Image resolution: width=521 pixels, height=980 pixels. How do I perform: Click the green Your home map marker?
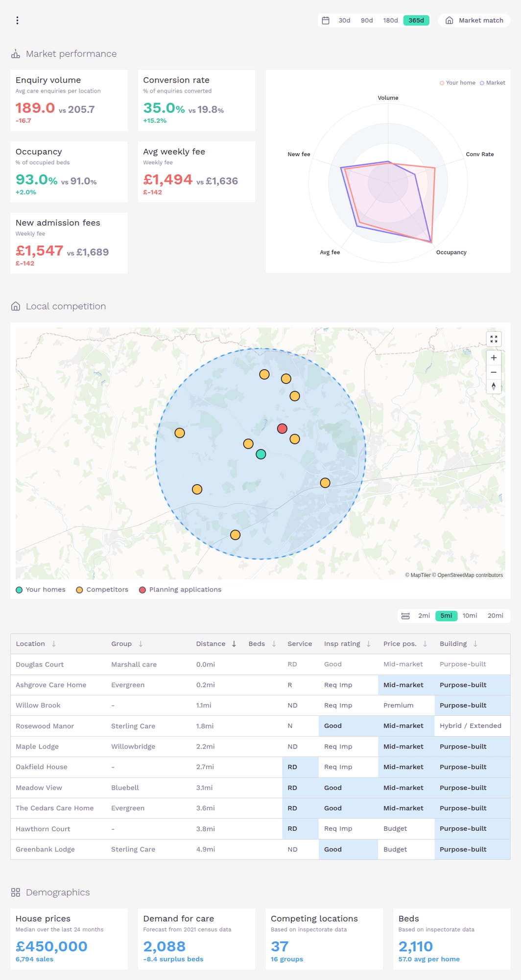click(x=261, y=454)
